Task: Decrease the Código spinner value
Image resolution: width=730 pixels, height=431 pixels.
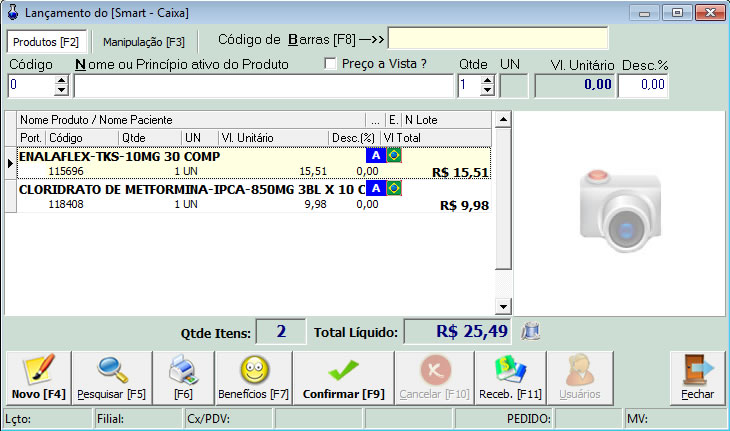Action: [x=61, y=91]
